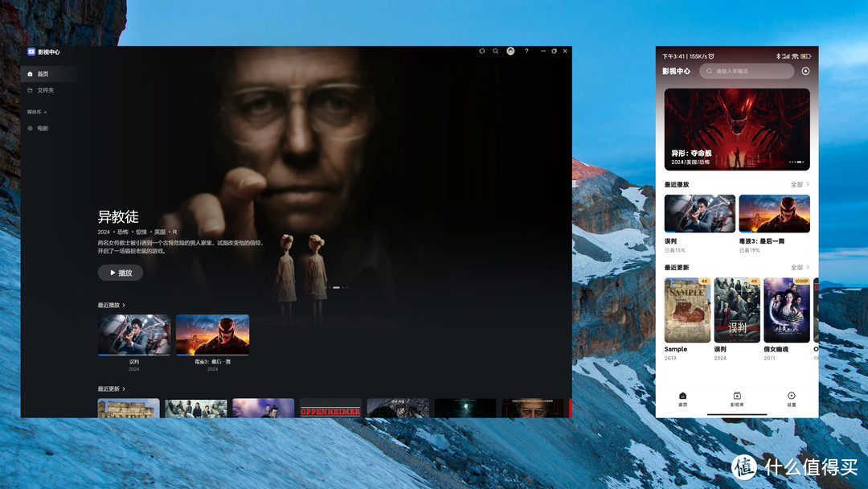
Task: Click the 下午3:41 time in phone status bar
Action: click(x=674, y=56)
